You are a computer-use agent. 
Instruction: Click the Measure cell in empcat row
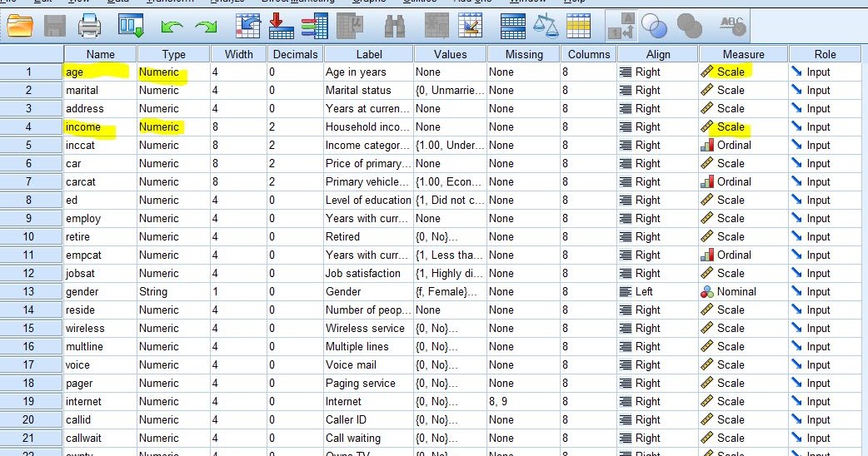(743, 255)
